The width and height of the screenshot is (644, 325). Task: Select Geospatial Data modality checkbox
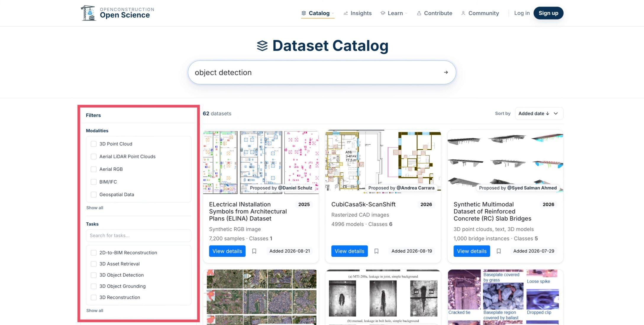click(x=93, y=195)
